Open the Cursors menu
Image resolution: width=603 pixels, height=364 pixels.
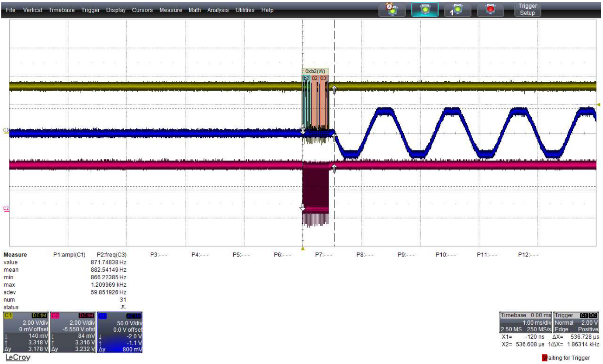pyautogui.click(x=142, y=10)
